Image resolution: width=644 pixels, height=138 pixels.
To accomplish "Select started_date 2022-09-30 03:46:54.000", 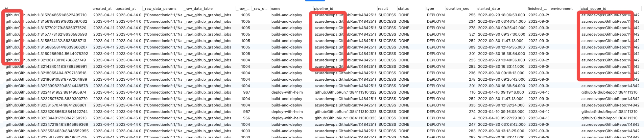I will point(502,21).
